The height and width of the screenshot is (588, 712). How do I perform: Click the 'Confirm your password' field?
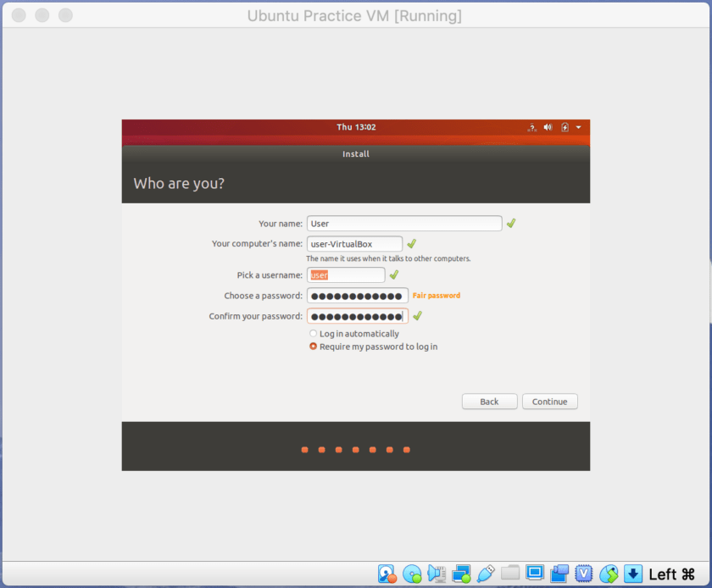pos(358,316)
